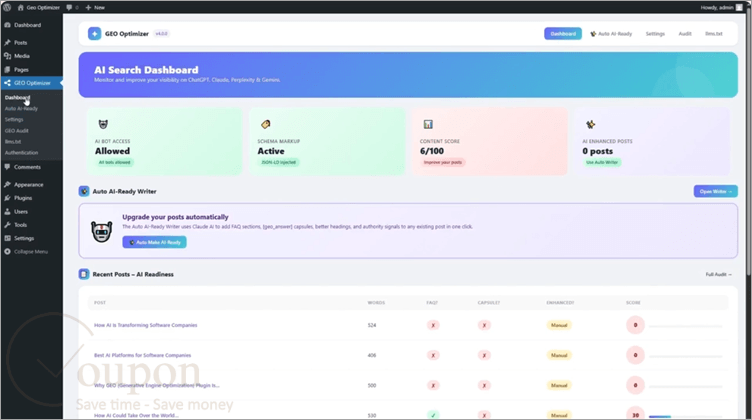Open llms.txt submenu item in sidebar
The height and width of the screenshot is (420, 752).
click(13, 141)
